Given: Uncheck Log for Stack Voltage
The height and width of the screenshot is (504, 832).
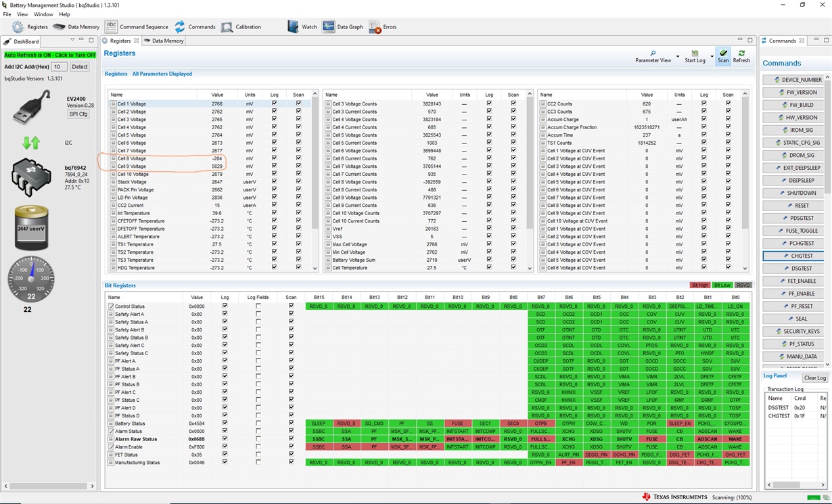Looking at the screenshot, I should [274, 182].
